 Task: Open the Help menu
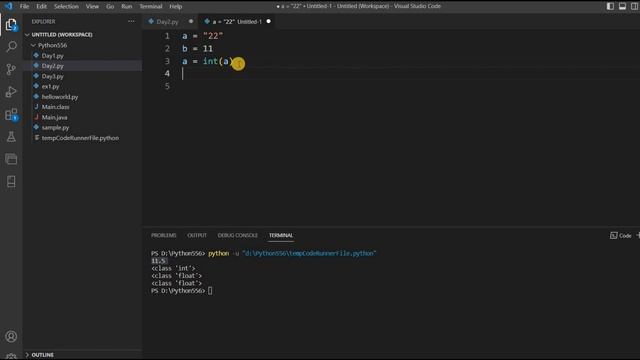[176, 7]
